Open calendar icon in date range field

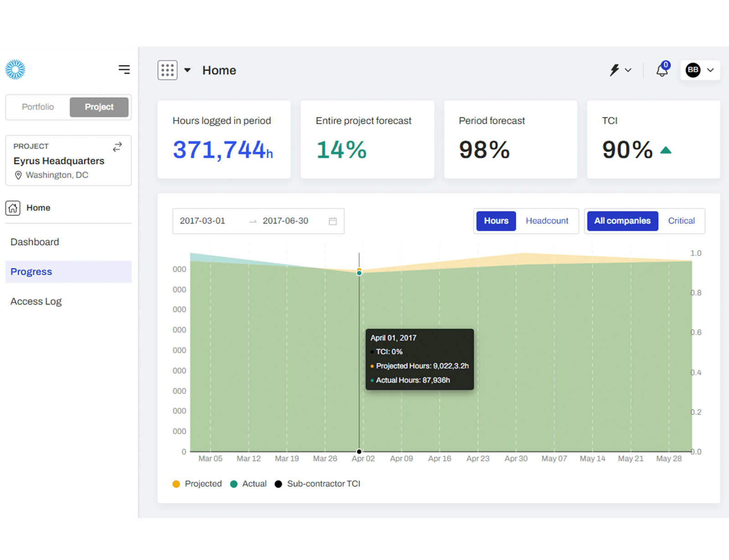[x=333, y=221]
